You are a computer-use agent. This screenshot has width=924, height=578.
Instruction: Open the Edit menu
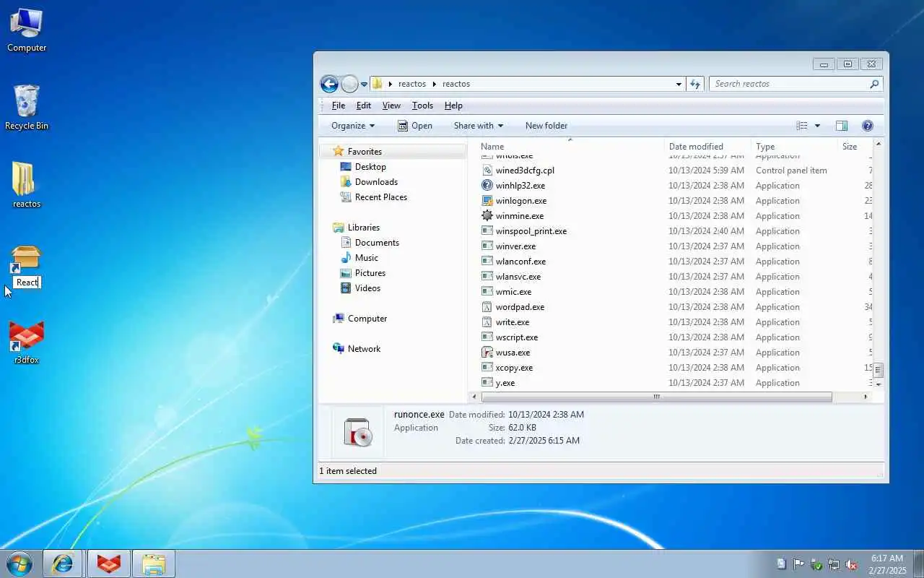coord(364,105)
